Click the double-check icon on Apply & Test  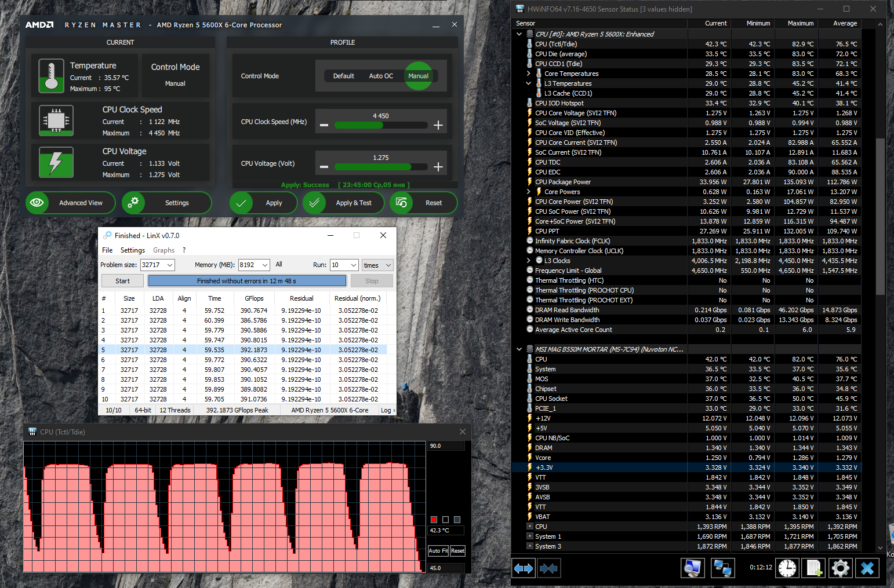point(314,203)
